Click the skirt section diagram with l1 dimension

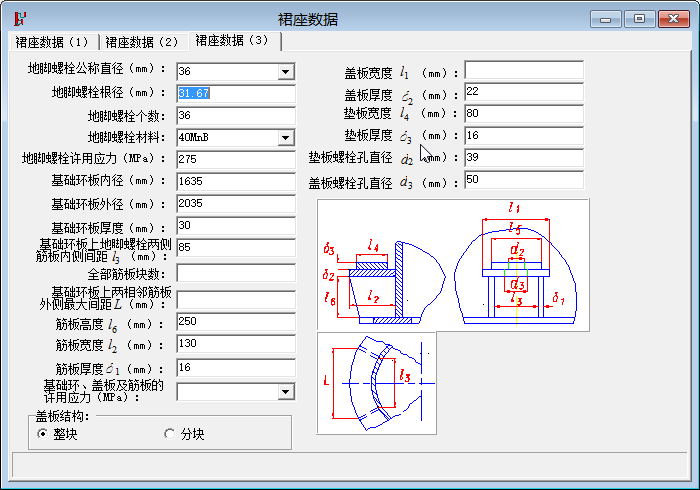(x=453, y=265)
